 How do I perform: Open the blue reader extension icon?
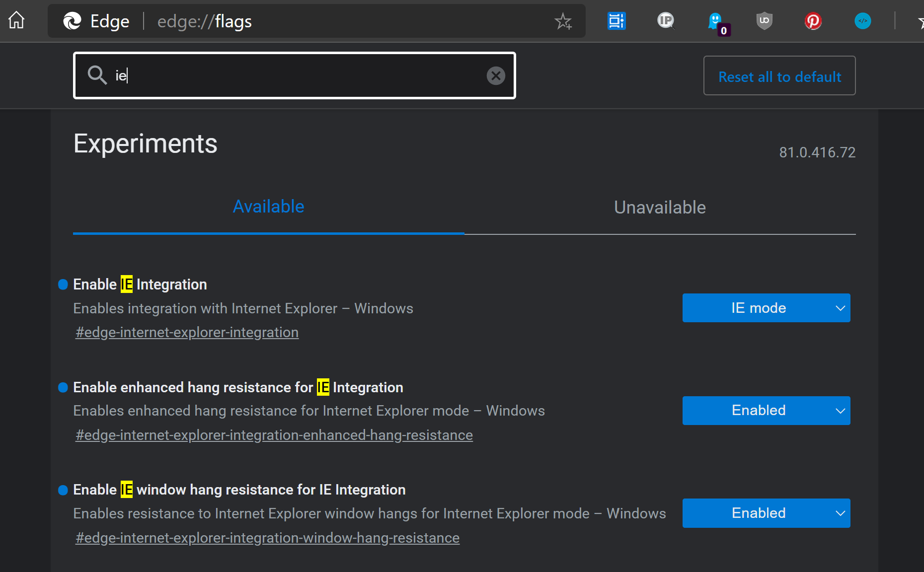click(616, 21)
